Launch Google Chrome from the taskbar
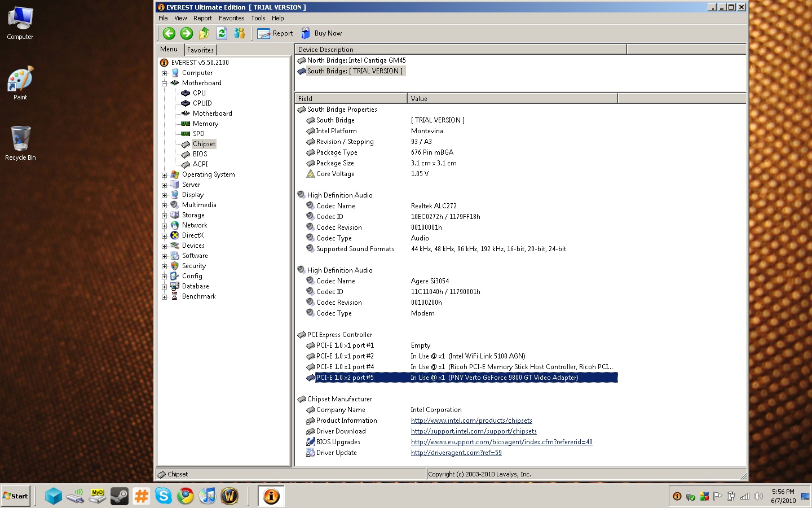Viewport: 812px width, 508px height. pos(186,496)
